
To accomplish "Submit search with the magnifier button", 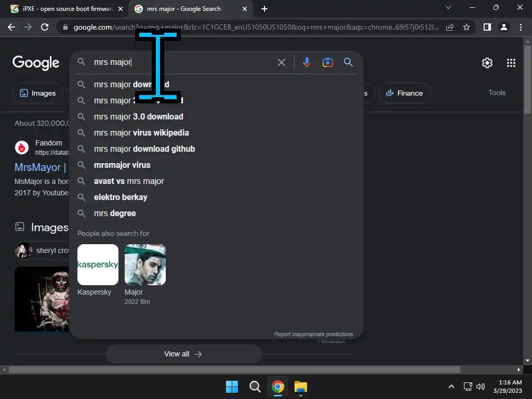I will click(x=348, y=62).
